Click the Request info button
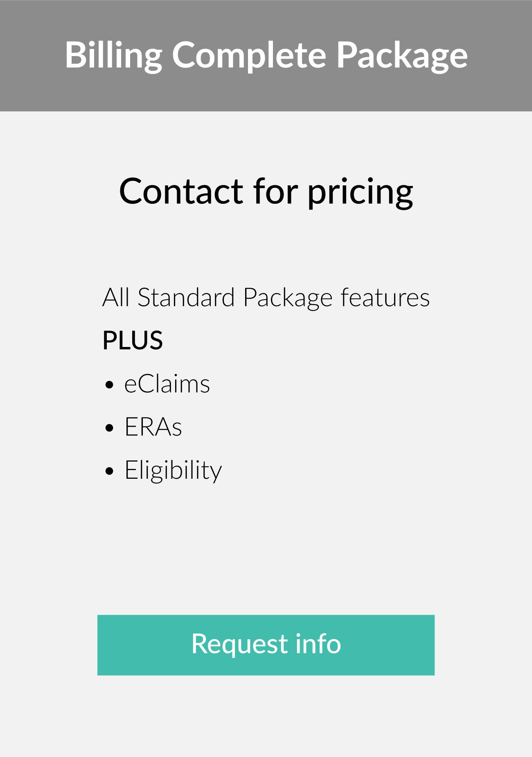The image size is (532, 757). [x=266, y=645]
